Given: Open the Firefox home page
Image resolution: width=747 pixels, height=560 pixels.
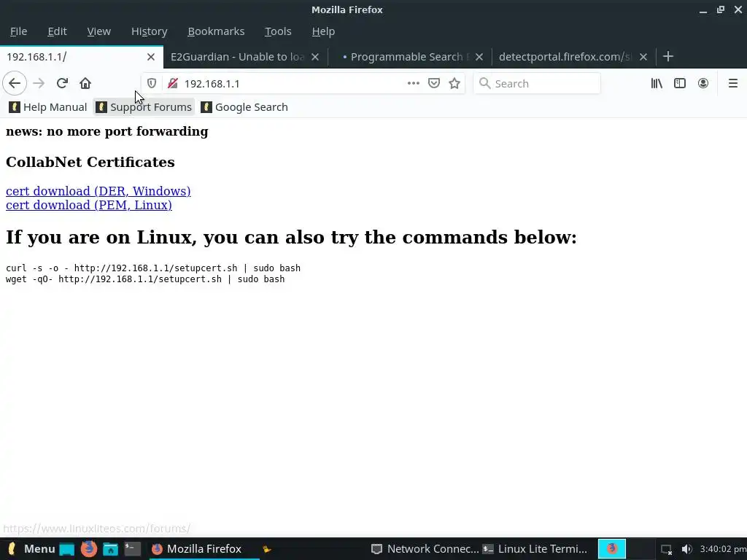Looking at the screenshot, I should 85,83.
